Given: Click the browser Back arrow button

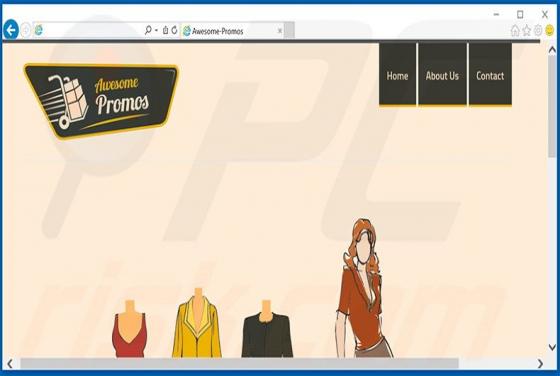Looking at the screenshot, I should coord(11,30).
